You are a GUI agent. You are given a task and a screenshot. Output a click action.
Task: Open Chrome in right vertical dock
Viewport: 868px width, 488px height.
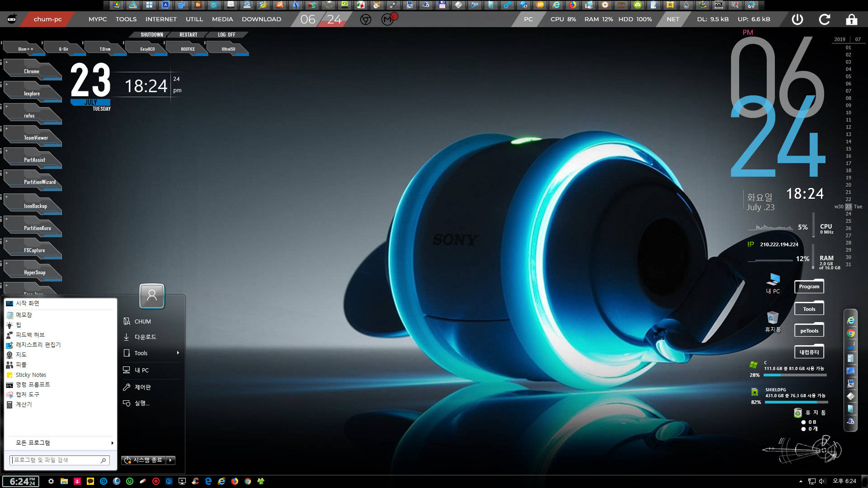850,333
